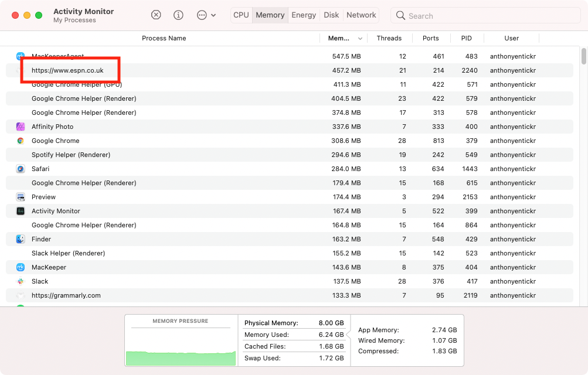Click the Preview process name

point(43,197)
